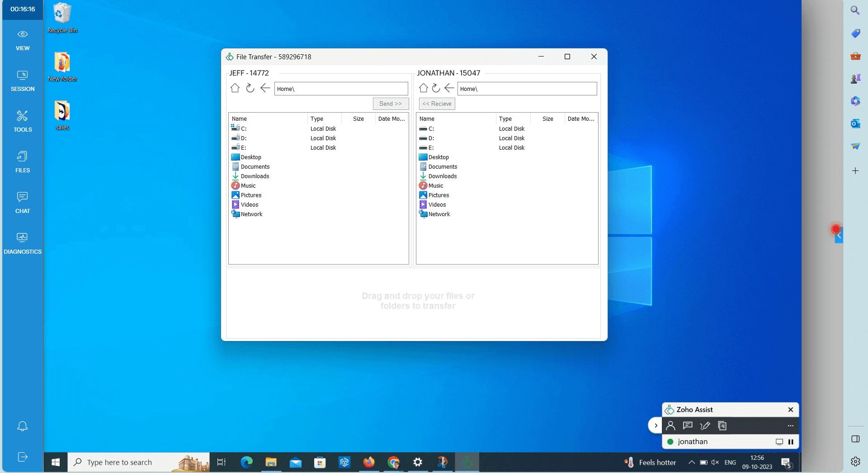The height and width of the screenshot is (473, 868).
Task: Open the CHAT sidebar option
Action: coord(22,203)
